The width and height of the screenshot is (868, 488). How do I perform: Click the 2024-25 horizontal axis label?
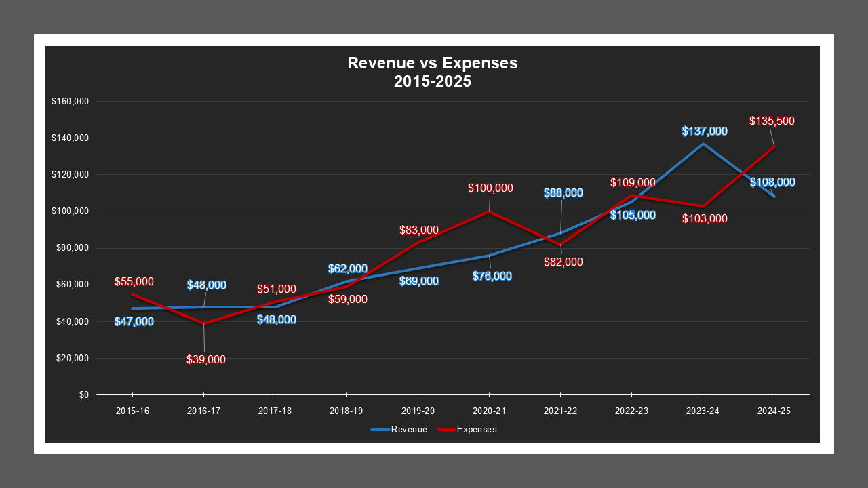tap(774, 411)
